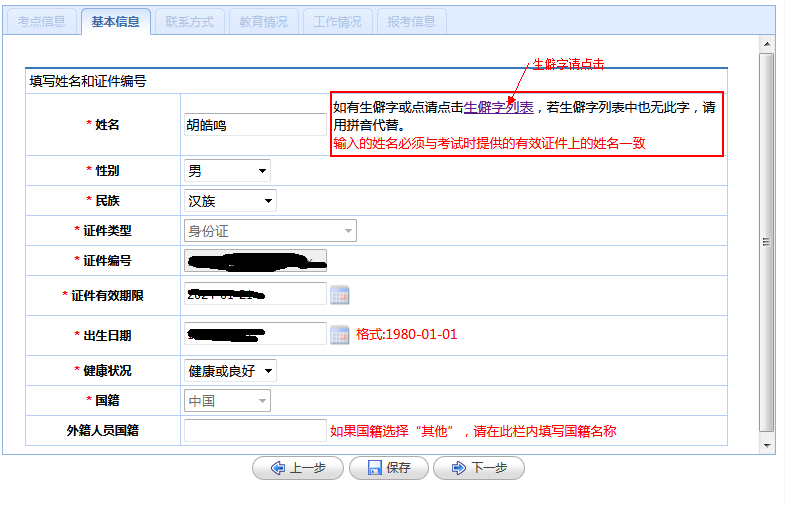Image resolution: width=795 pixels, height=507 pixels.
Task: Open the 国籍 dropdown
Action: click(227, 401)
